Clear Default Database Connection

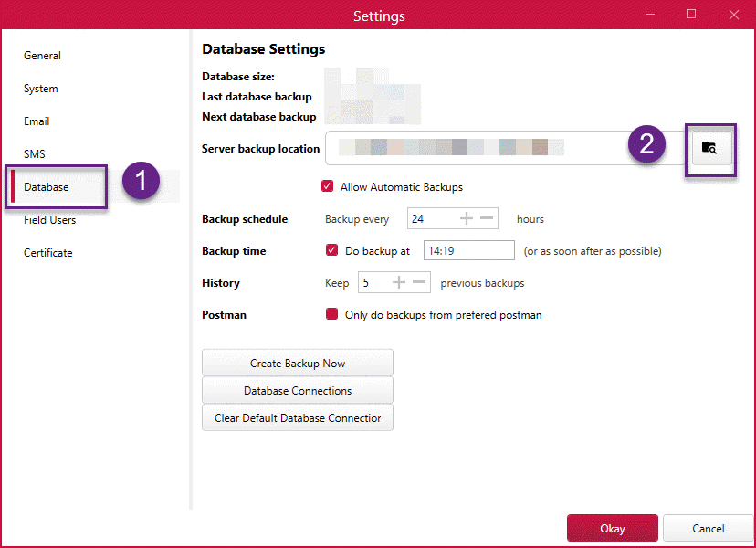pyautogui.click(x=298, y=417)
